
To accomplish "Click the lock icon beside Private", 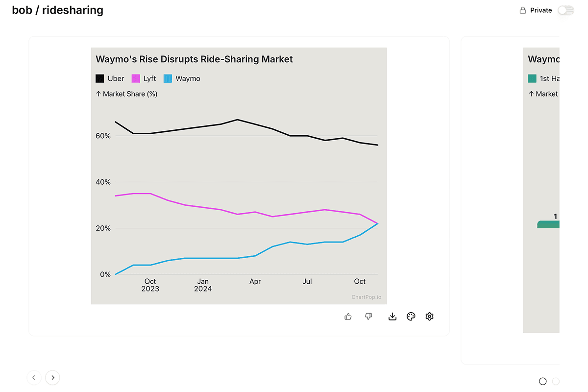I will (523, 10).
